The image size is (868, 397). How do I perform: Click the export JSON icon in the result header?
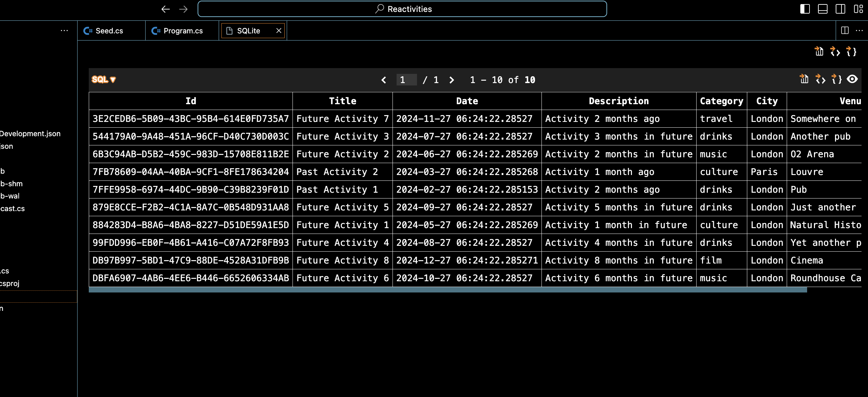pyautogui.click(x=836, y=79)
